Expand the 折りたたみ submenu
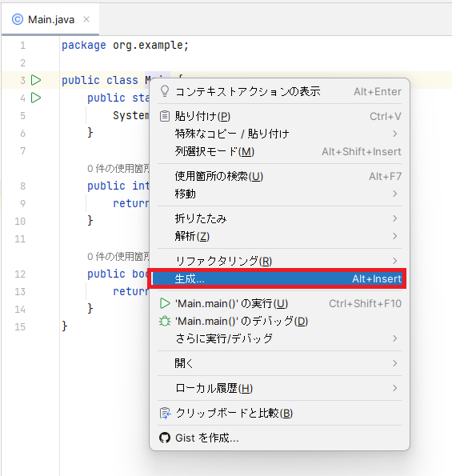The width and height of the screenshot is (452, 476). [279, 218]
